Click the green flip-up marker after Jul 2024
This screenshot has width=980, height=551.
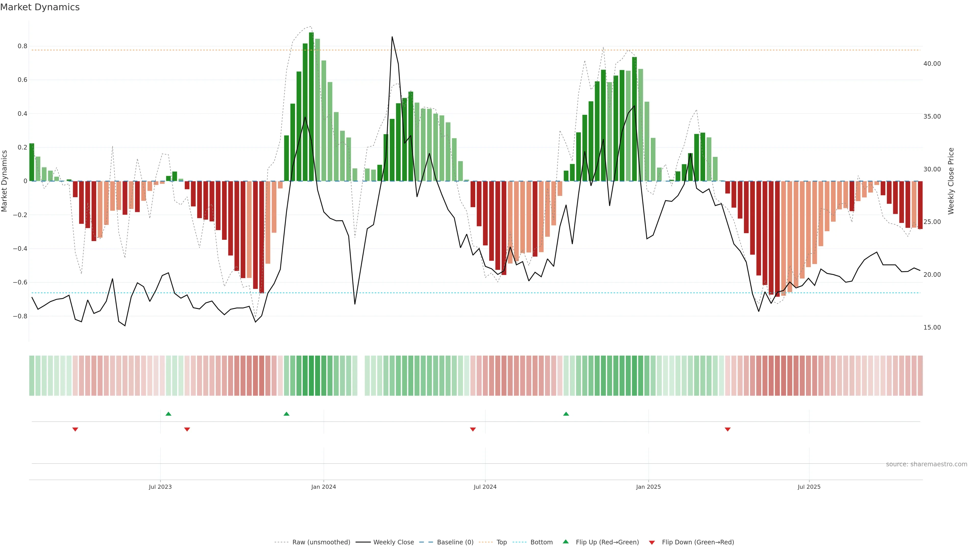[x=566, y=414]
